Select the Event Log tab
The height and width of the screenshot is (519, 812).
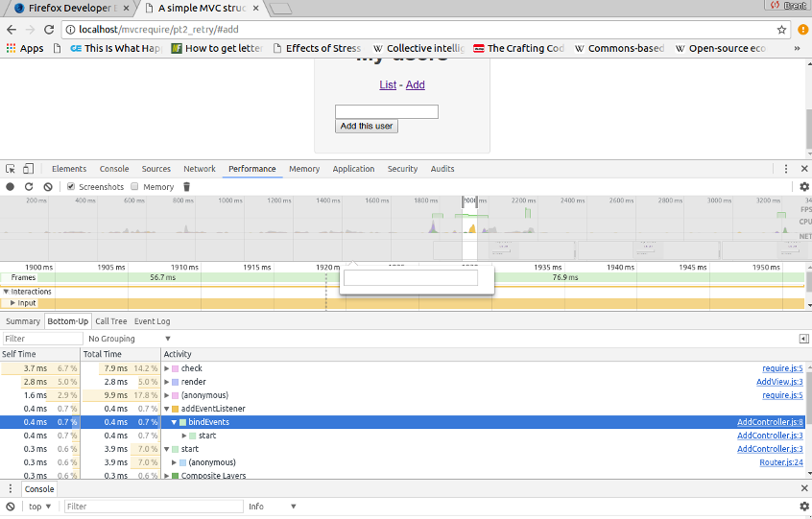coord(152,321)
